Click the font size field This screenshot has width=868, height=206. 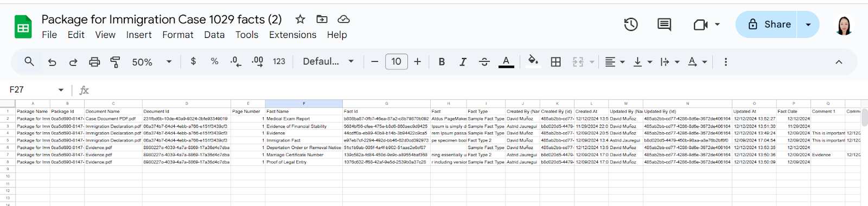(396, 62)
